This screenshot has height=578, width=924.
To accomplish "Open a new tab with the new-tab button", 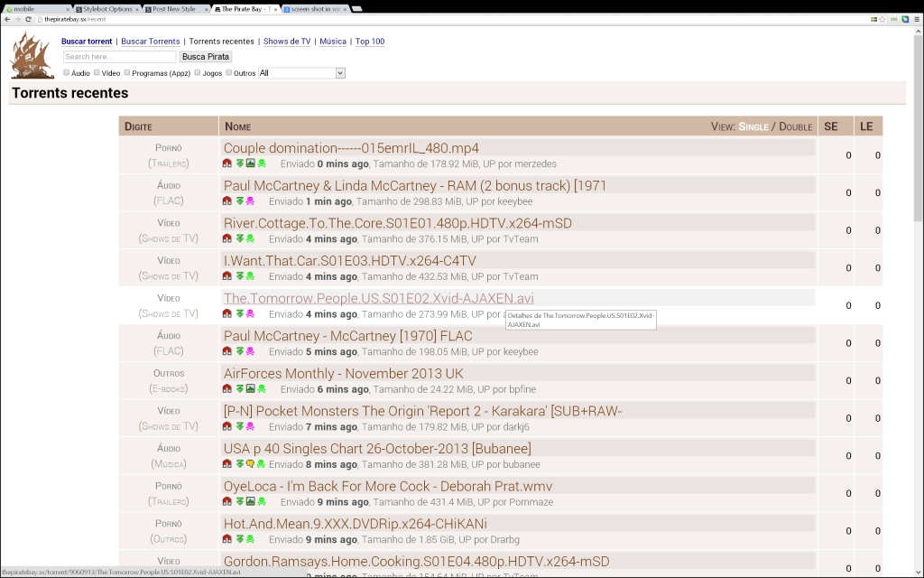I will (356, 9).
